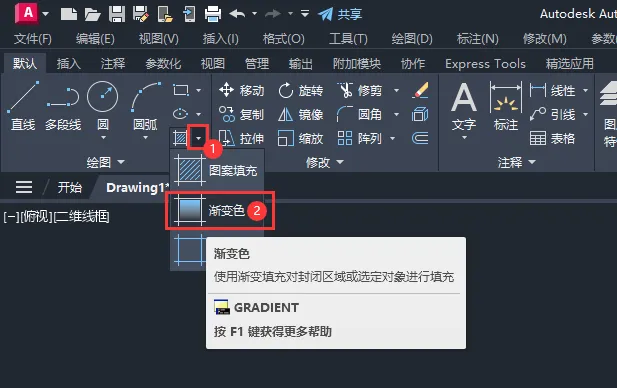Switch to the 精选应用 ribbon tab
617x388 pixels.
[569, 63]
